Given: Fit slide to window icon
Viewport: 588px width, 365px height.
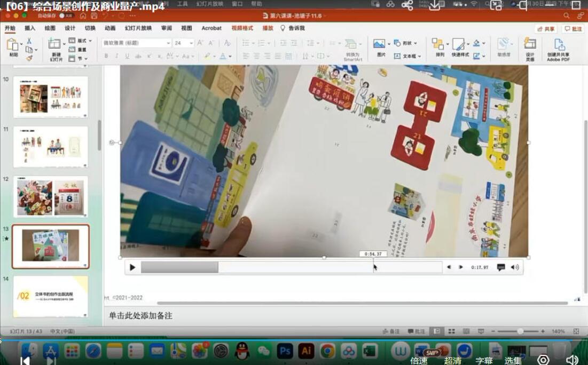Looking at the screenshot, I should [576, 331].
